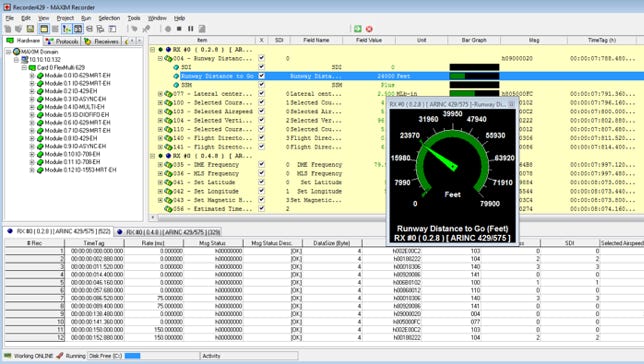644x364 pixels.
Task: Collapse RX #0 (0.2.8) receiver row
Action: [152, 50]
